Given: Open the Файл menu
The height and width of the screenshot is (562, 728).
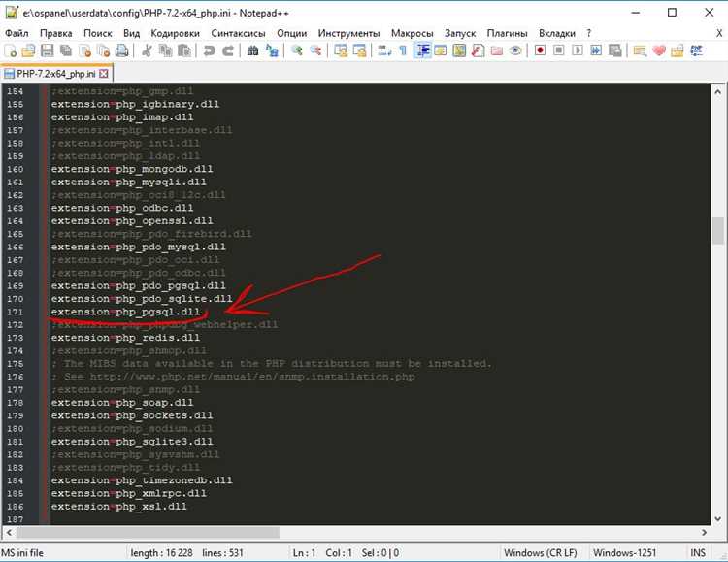Looking at the screenshot, I should (x=17, y=33).
